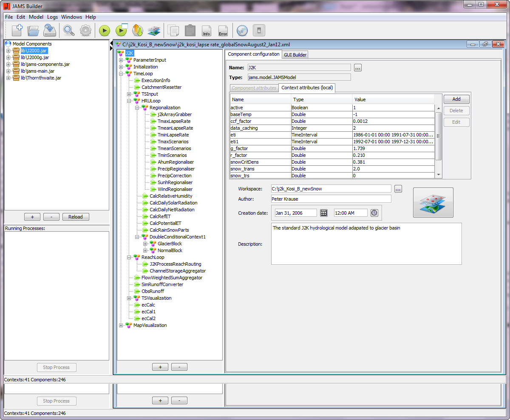Click the magnifier search icon in toolbar
The image size is (510, 420).
[x=69, y=30]
